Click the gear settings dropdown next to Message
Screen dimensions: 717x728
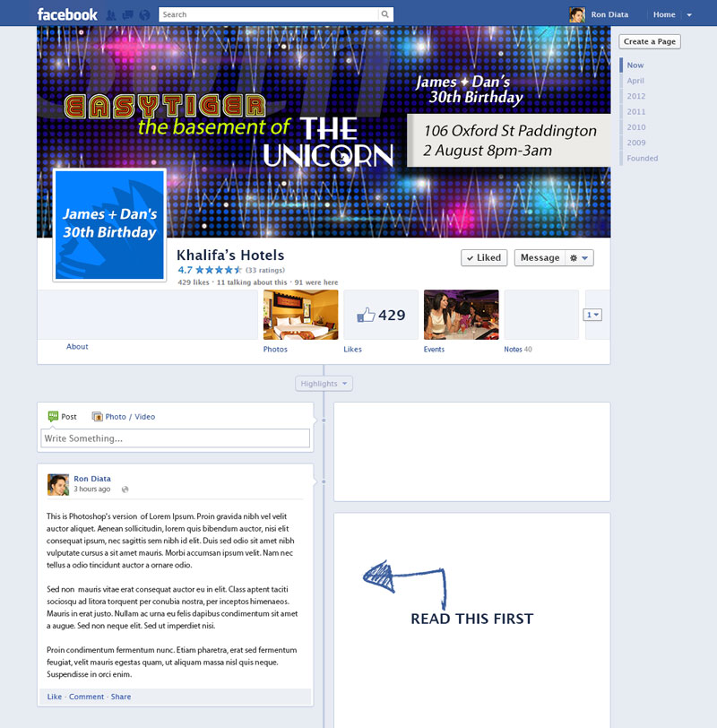579,258
